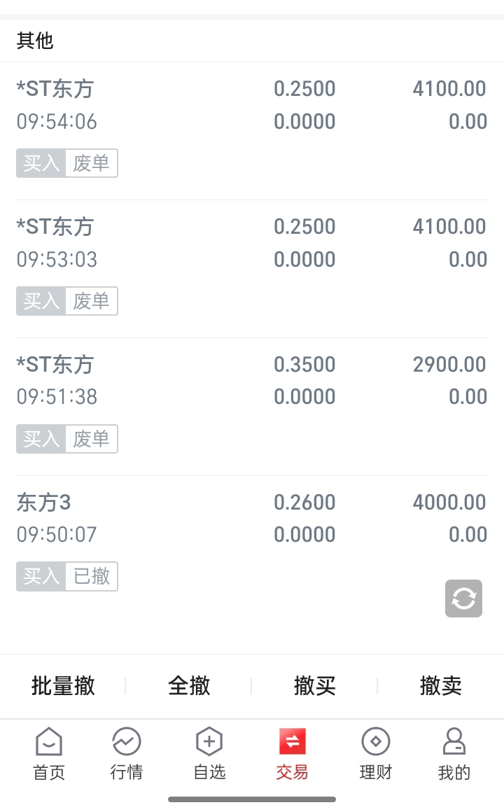Select 东方3 order at 09:50:07
This screenshot has height=812, width=504.
[252, 545]
